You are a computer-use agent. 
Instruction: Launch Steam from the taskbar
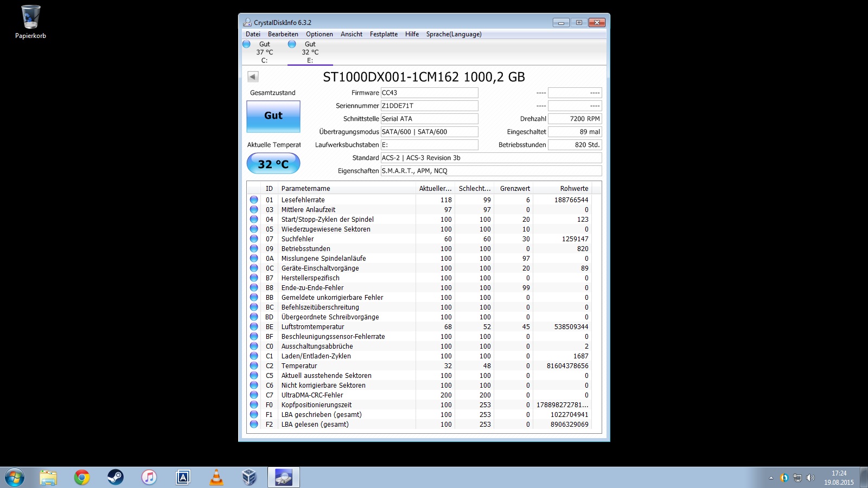click(x=116, y=478)
